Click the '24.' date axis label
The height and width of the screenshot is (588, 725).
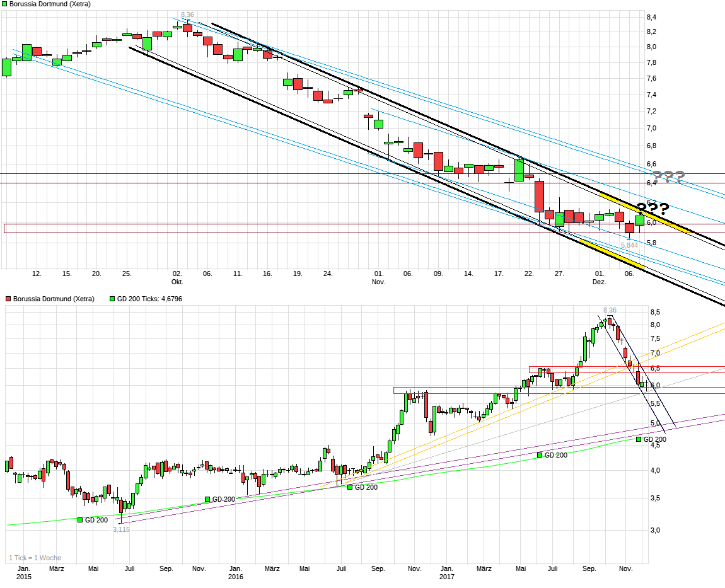[x=328, y=274]
